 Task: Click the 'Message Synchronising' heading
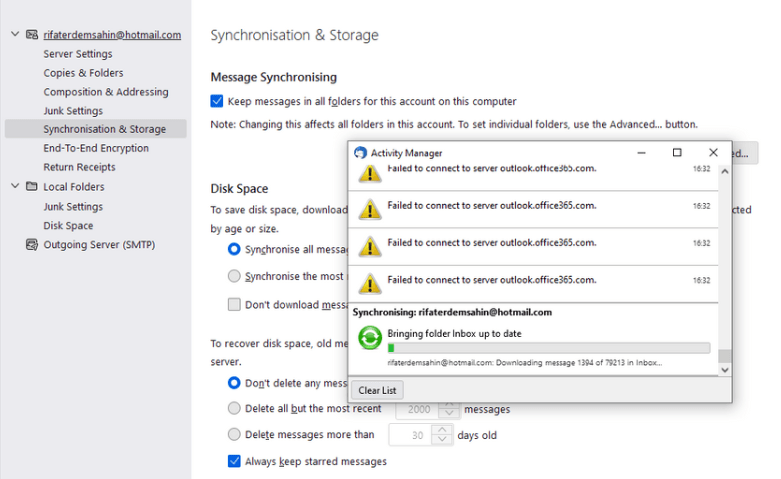click(273, 77)
